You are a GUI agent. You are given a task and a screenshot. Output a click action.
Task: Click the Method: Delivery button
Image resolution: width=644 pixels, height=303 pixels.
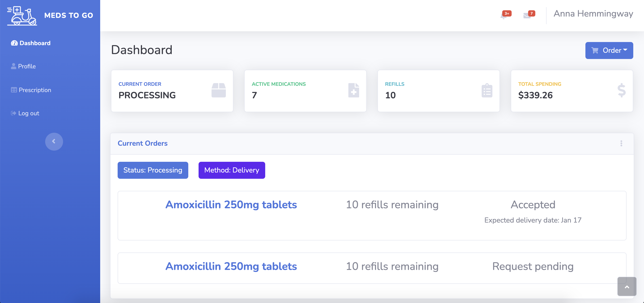[x=231, y=170]
